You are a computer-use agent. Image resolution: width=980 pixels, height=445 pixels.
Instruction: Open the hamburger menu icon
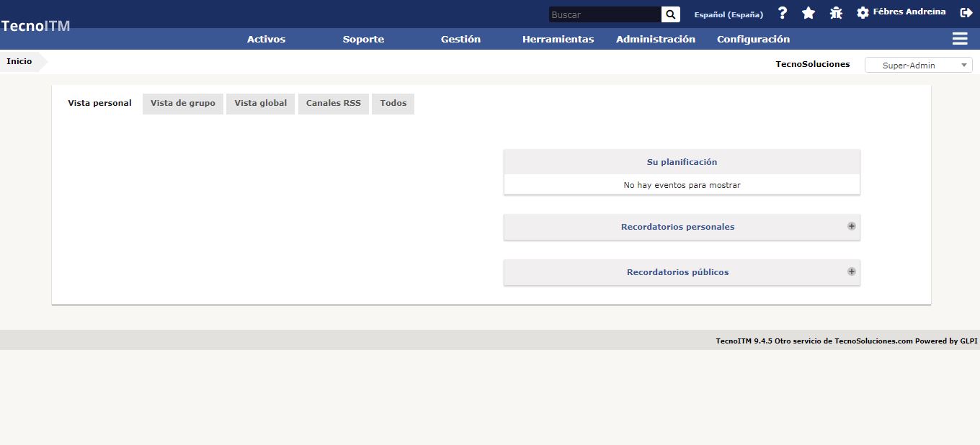pos(960,39)
